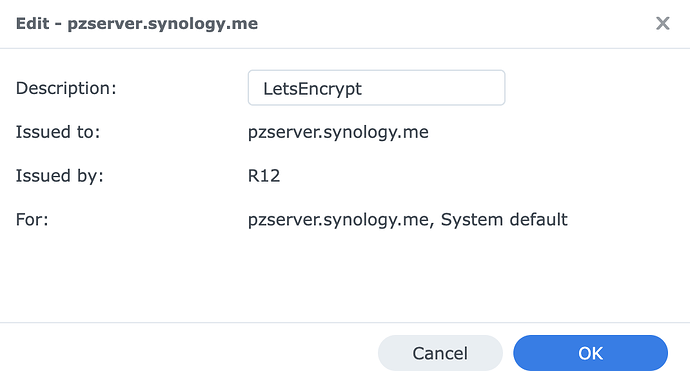Image resolution: width=690 pixels, height=371 pixels.
Task: Click the empty area right of LetsEncrypt inside field
Action: coord(431,88)
